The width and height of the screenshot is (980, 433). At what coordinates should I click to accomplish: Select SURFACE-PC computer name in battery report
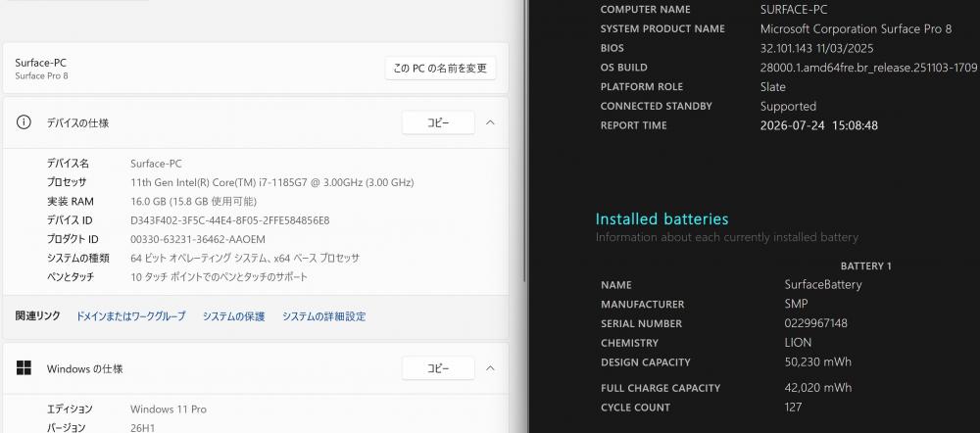[794, 10]
